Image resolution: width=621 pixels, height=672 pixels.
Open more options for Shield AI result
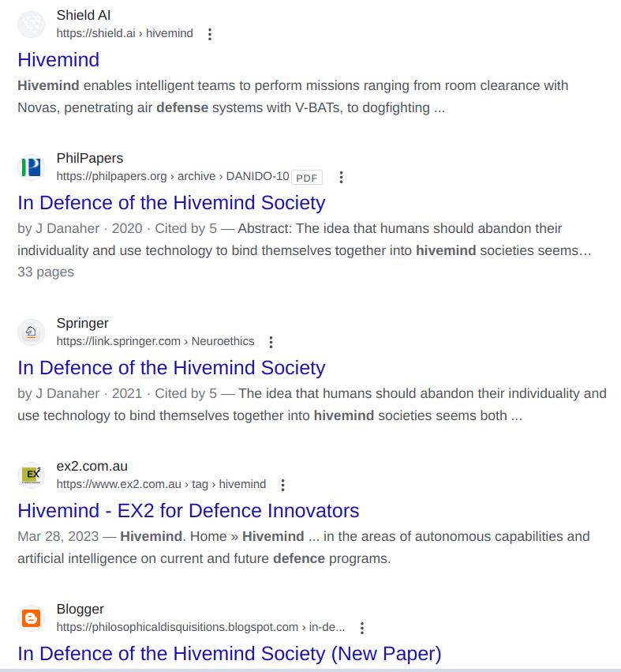pos(210,34)
